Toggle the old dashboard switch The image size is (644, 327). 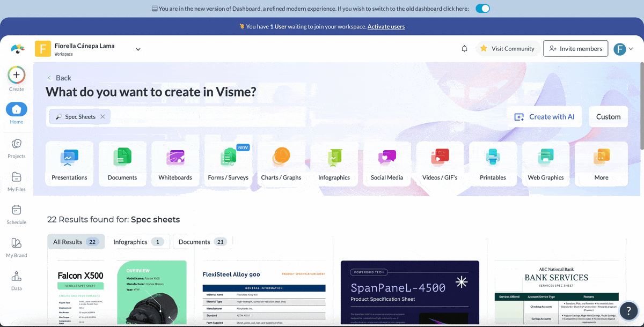pyautogui.click(x=482, y=9)
